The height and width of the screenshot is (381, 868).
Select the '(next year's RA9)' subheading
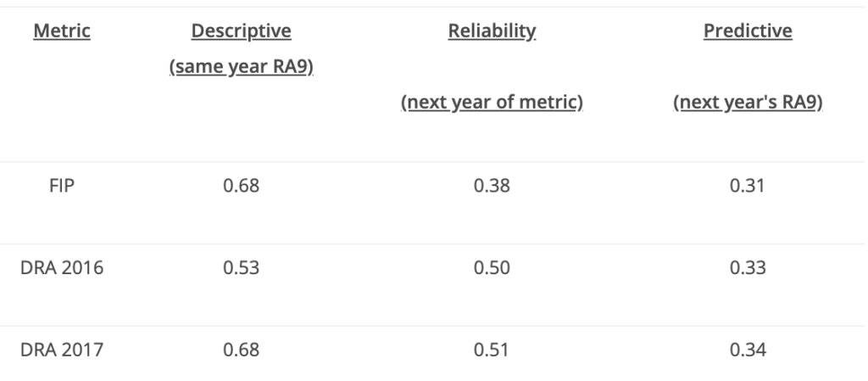pos(748,103)
